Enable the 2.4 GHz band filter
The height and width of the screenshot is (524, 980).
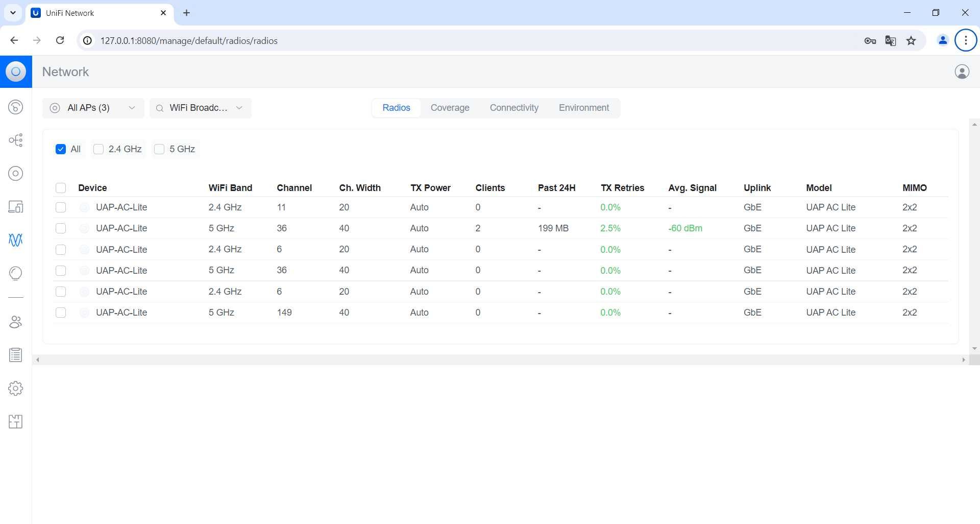(99, 149)
